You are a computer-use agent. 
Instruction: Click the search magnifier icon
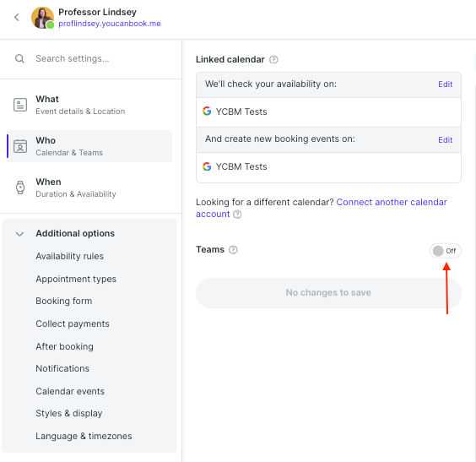coord(19,58)
